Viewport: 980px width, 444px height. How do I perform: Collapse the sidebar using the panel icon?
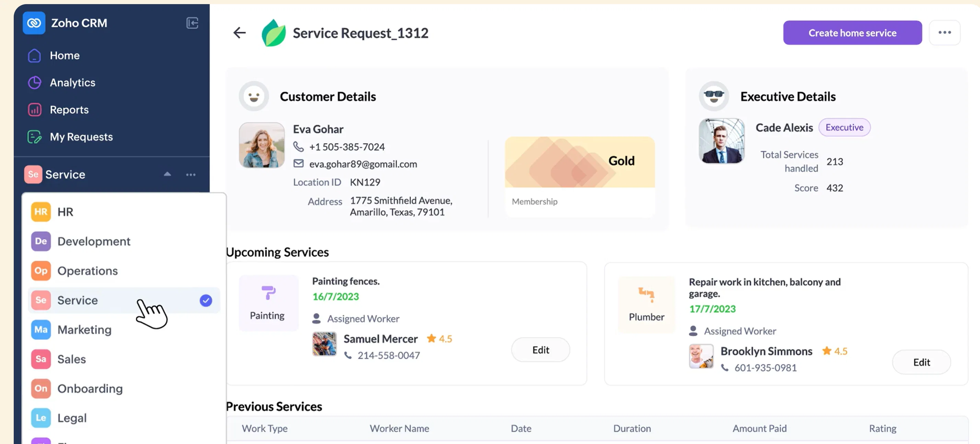tap(192, 23)
